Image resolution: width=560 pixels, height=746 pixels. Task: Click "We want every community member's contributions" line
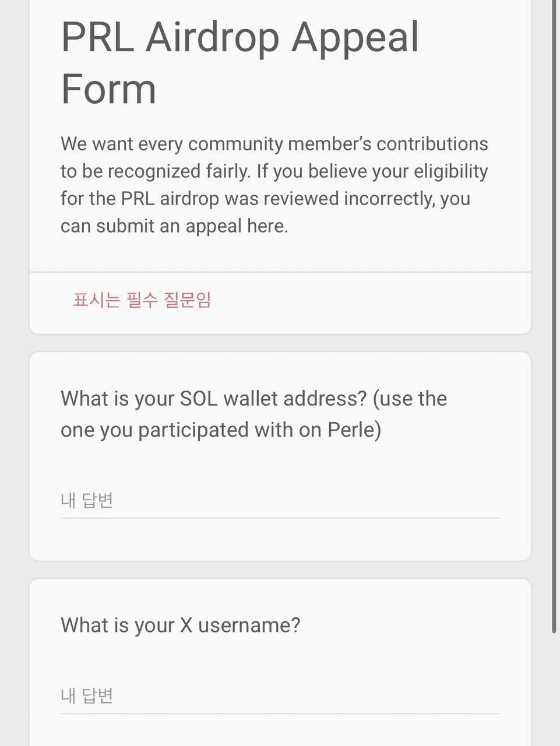pyautogui.click(x=274, y=144)
